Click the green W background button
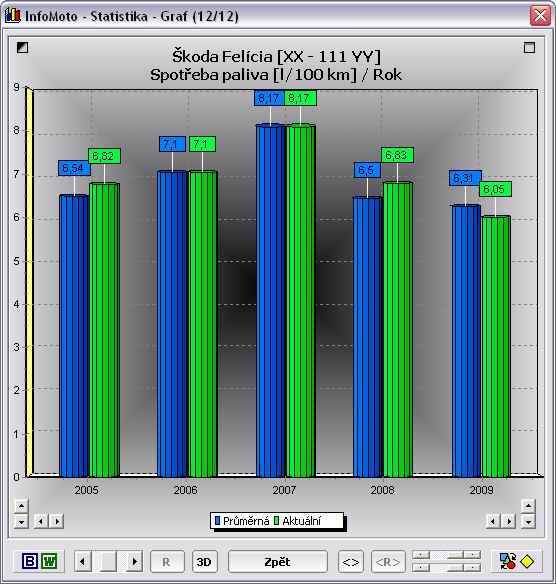The width and height of the screenshot is (556, 584). (x=49, y=561)
